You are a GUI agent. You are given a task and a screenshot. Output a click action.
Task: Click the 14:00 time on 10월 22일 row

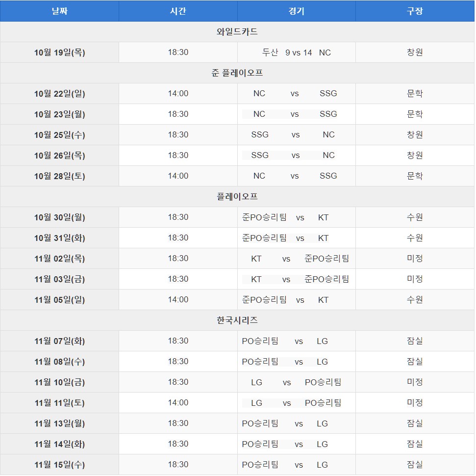[178, 93]
